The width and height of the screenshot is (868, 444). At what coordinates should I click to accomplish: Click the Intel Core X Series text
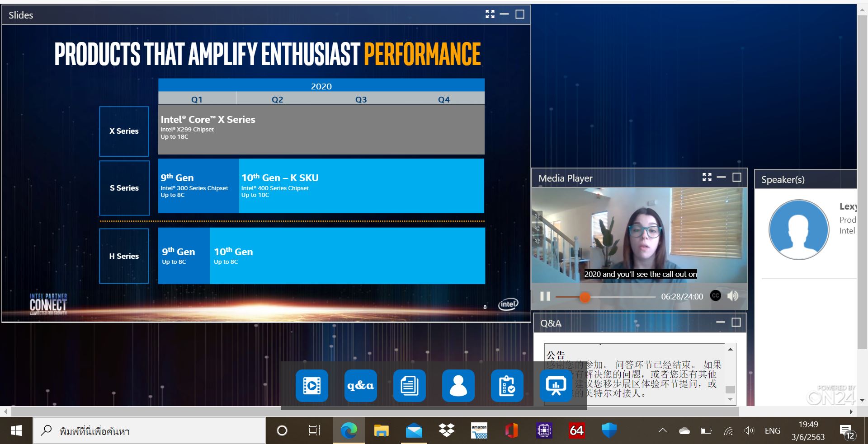point(208,120)
